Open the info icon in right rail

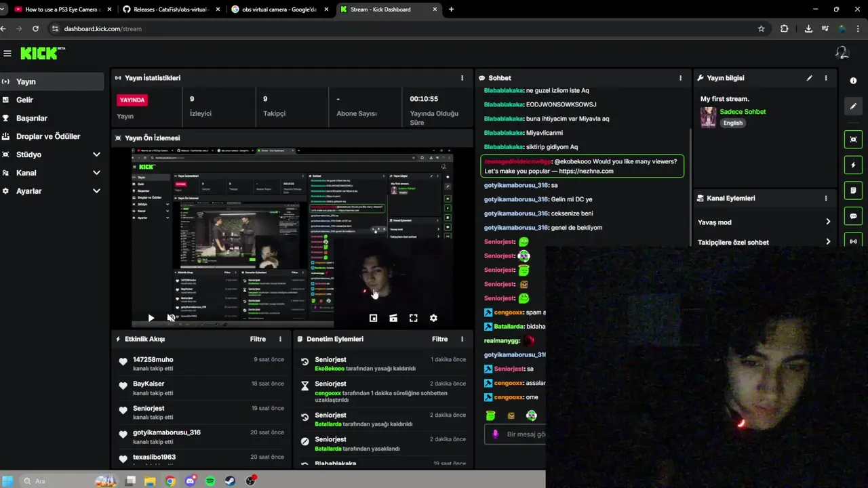pyautogui.click(x=853, y=81)
